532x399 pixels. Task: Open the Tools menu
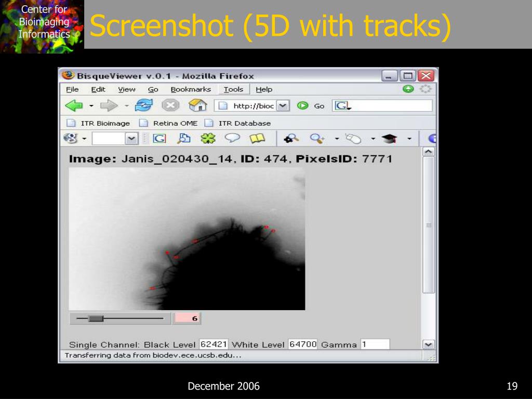tap(233, 89)
